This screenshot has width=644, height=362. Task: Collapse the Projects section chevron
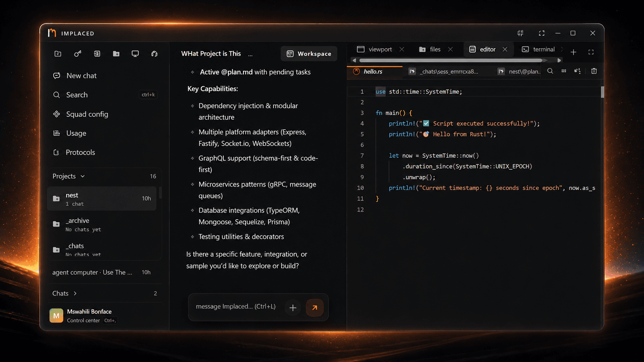(x=82, y=176)
